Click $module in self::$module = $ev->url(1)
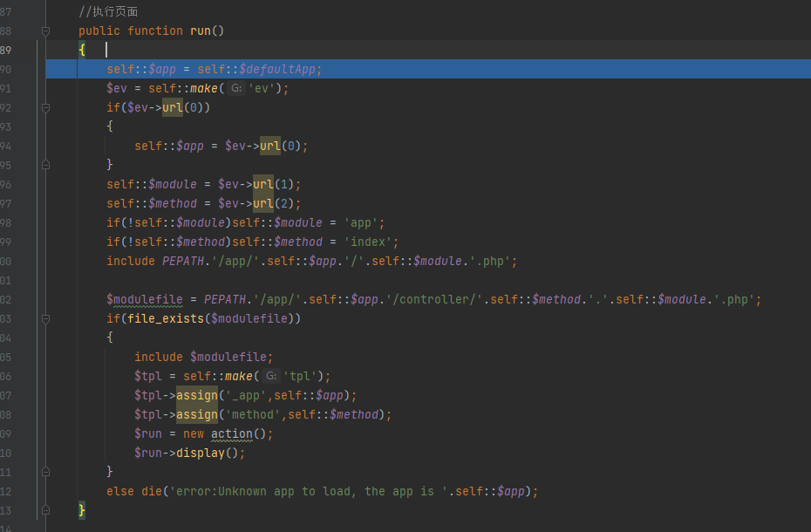Screen dimensions: 811x532 pos(173,184)
